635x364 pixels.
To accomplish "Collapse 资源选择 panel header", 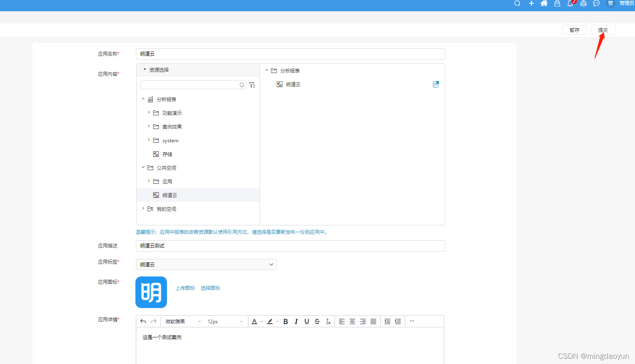I will [198, 70].
